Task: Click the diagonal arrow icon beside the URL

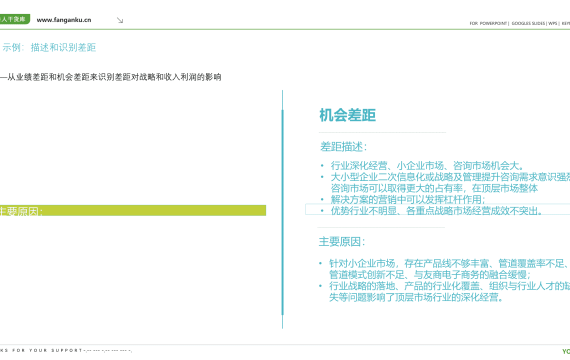Action: tap(120, 20)
